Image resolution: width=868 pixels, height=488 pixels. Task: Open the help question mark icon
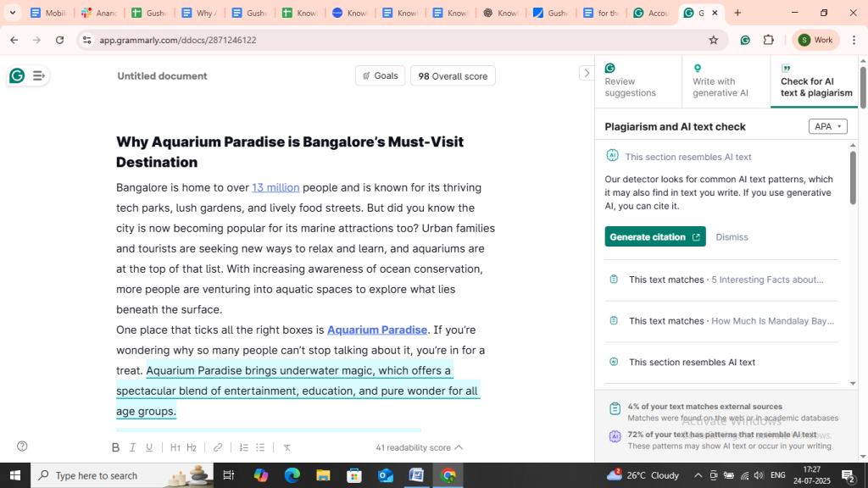pos(22,446)
